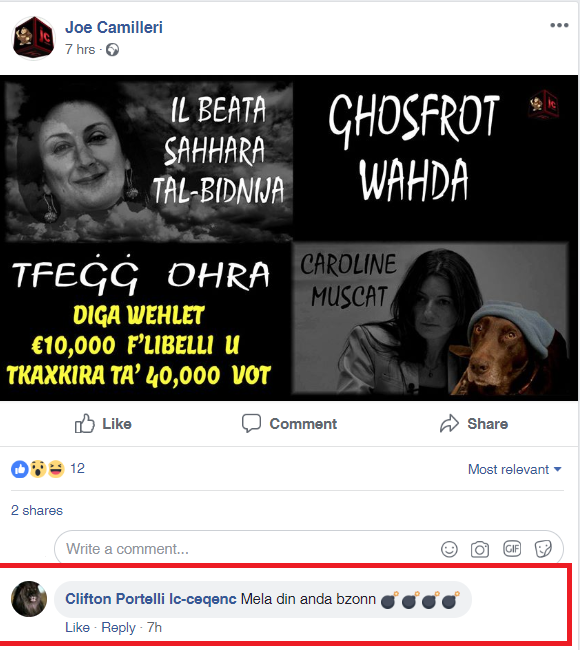The height and width of the screenshot is (650, 580).
Task: Click the globe public privacy icon
Action: [112, 50]
